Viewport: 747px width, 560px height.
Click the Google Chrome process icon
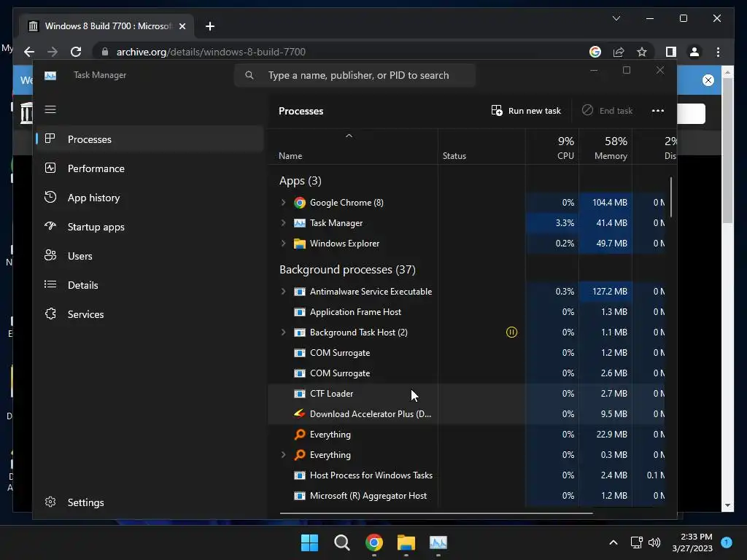tap(300, 203)
